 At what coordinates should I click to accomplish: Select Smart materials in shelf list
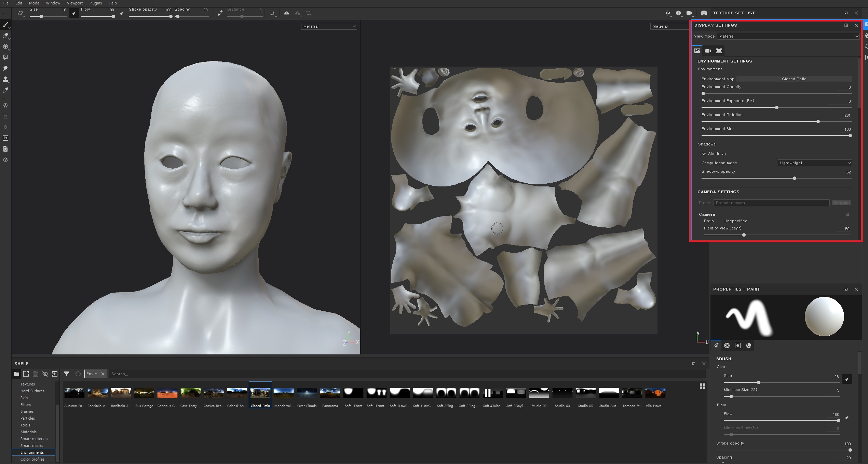coord(34,439)
